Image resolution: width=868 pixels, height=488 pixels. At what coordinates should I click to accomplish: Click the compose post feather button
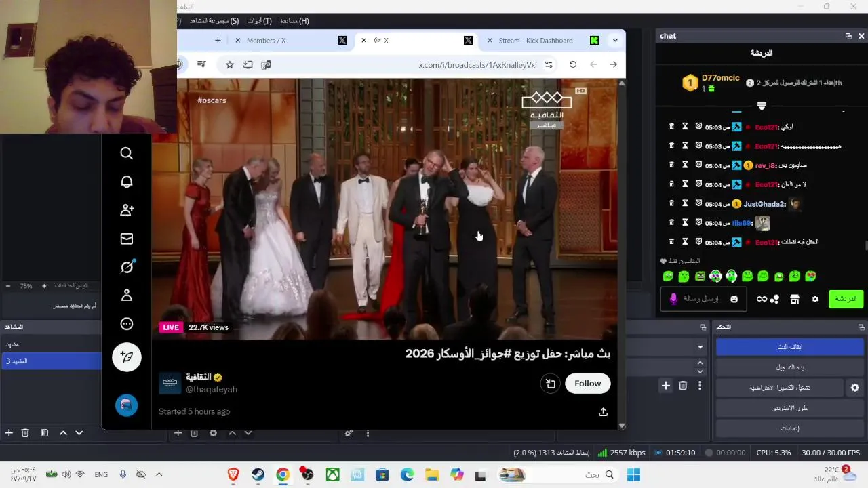coord(127,357)
